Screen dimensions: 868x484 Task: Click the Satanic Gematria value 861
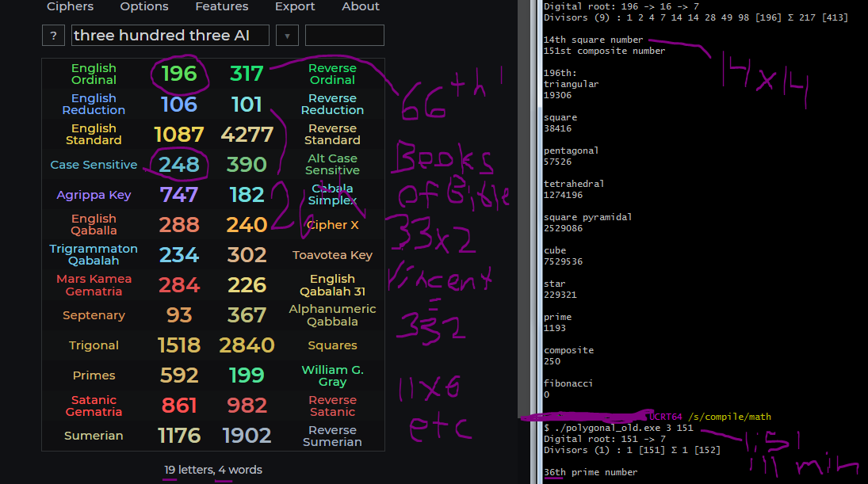click(x=179, y=406)
